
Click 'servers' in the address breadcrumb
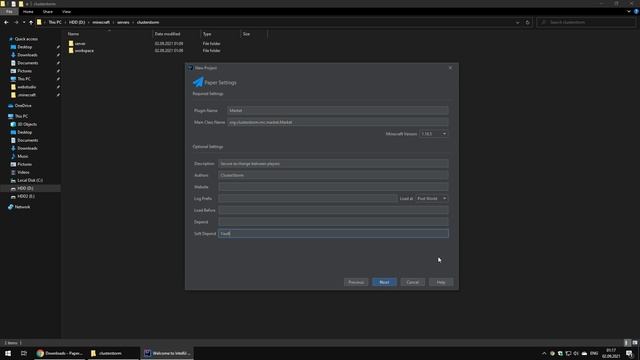pos(123,22)
